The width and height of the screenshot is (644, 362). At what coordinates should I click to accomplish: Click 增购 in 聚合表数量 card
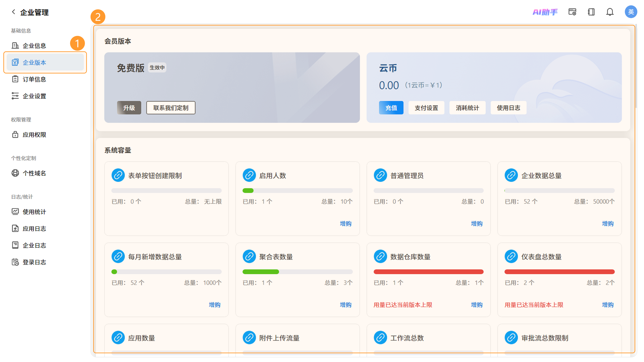pyautogui.click(x=345, y=304)
